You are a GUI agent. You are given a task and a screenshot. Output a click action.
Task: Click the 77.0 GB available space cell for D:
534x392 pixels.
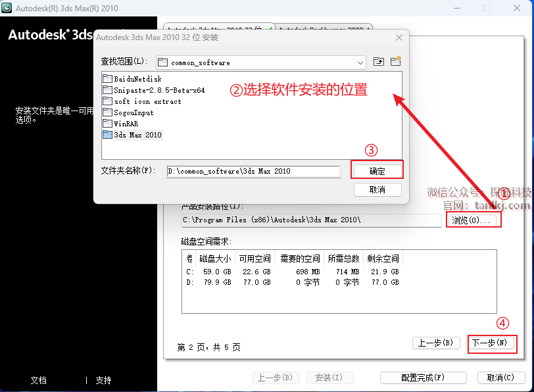[x=256, y=282]
